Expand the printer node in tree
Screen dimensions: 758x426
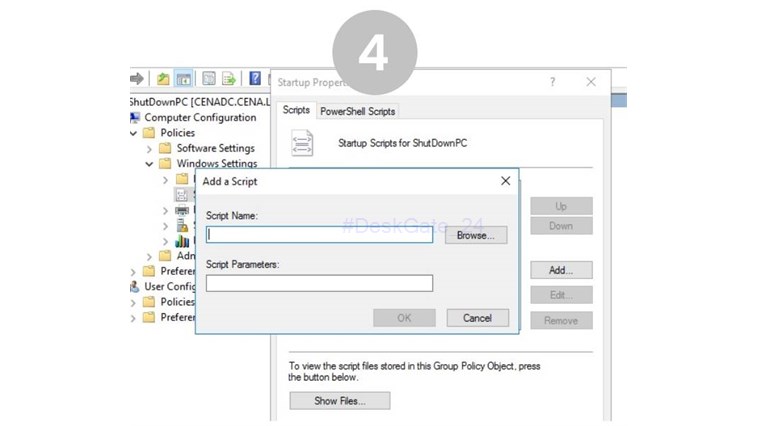click(x=165, y=211)
